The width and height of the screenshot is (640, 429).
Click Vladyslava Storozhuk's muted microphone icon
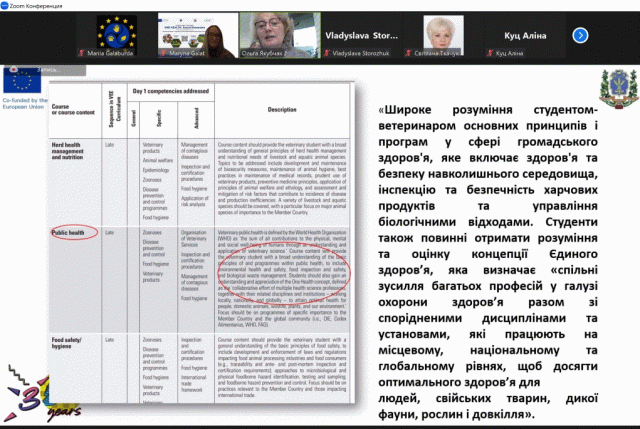pos(327,53)
